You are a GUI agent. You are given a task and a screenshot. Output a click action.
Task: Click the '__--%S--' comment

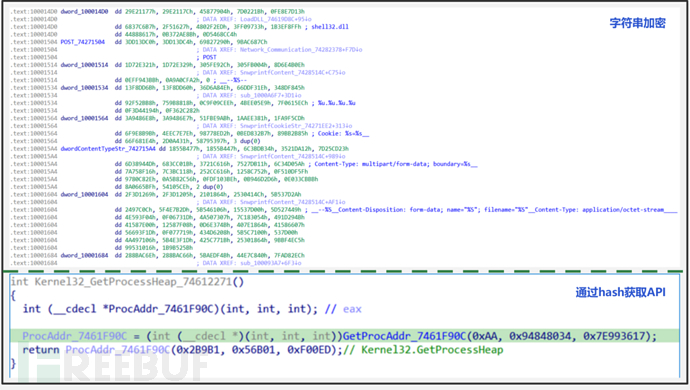[x=233, y=80]
